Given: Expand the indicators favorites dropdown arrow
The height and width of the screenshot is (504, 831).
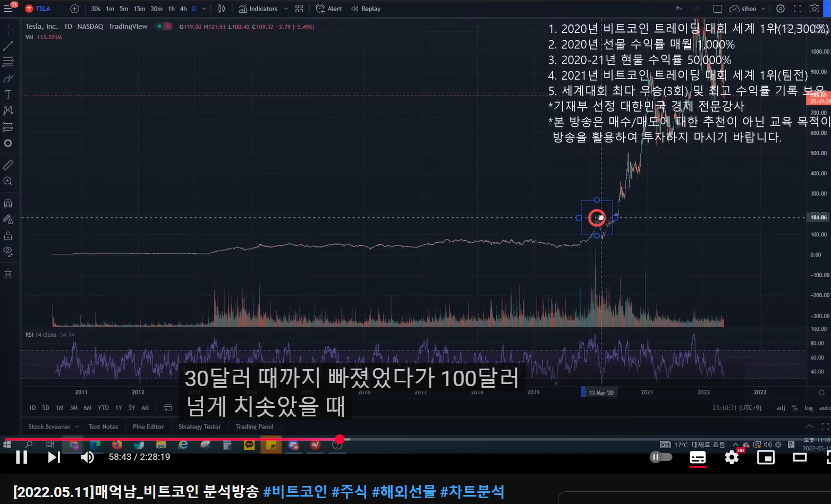Looking at the screenshot, I should (x=286, y=8).
